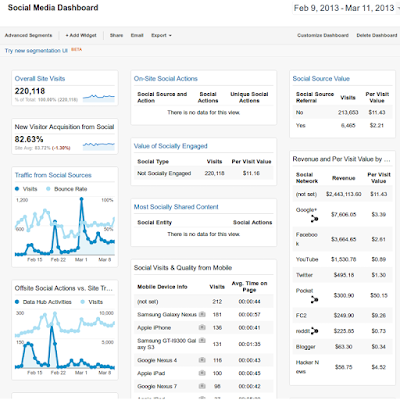400x400 pixels.
Task: Click the Unique Social Actions column header
Action: 249,97
